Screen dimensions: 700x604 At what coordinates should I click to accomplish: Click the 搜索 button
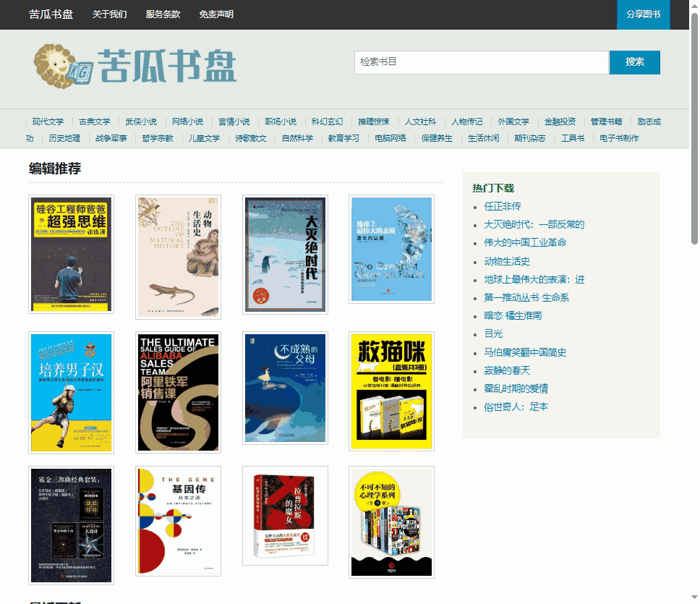634,62
